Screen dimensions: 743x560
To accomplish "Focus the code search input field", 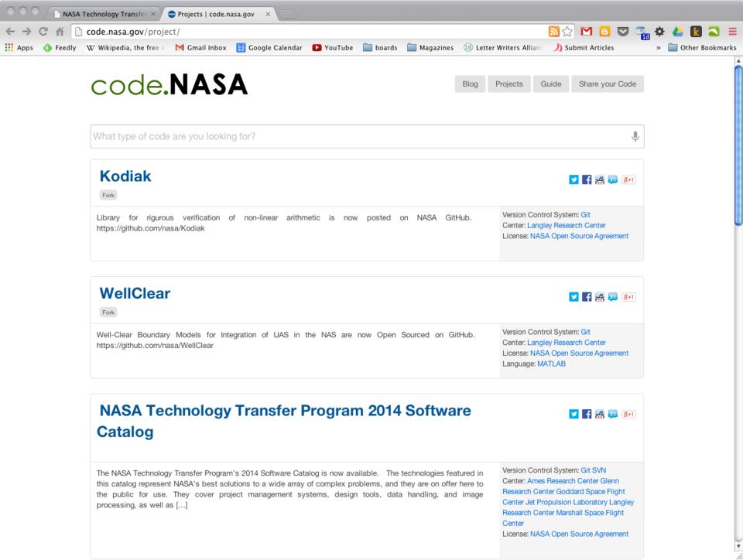I will coord(356,137).
